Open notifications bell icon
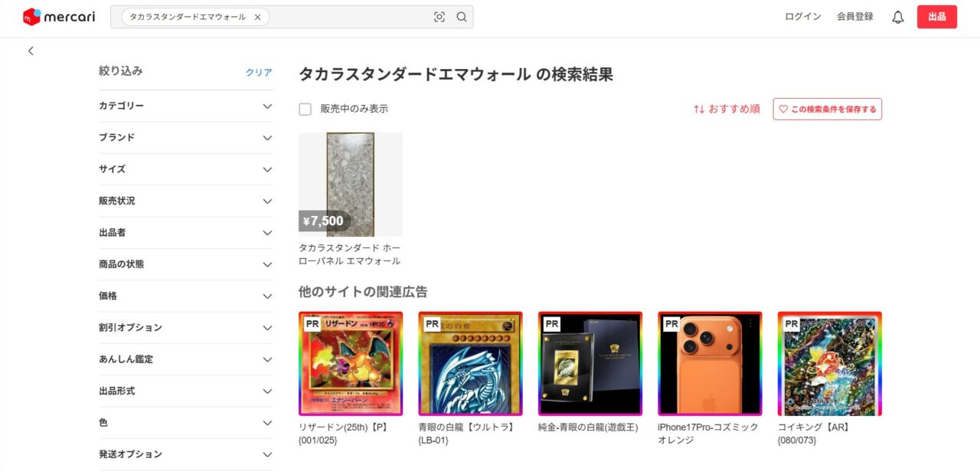 898,17
